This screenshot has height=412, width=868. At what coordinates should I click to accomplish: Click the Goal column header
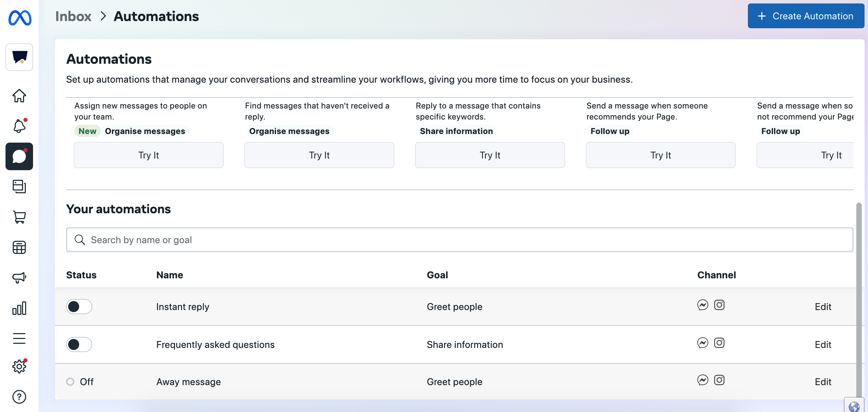click(x=437, y=275)
